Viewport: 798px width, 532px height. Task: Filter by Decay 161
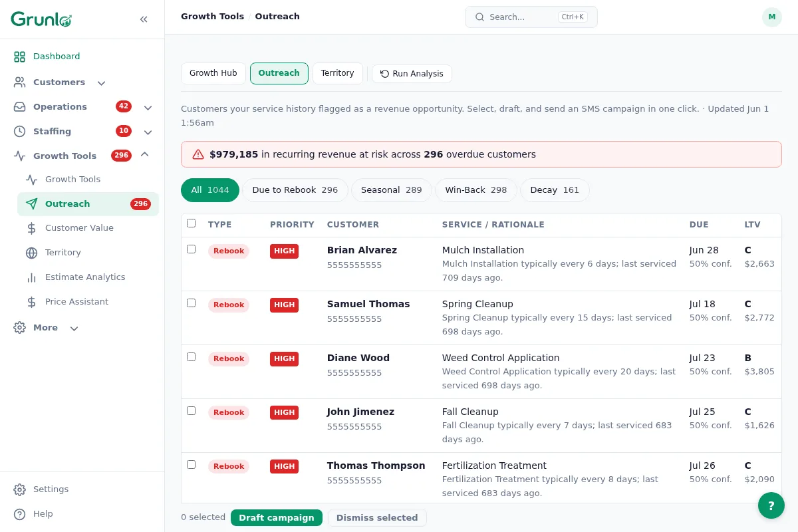[x=555, y=190]
